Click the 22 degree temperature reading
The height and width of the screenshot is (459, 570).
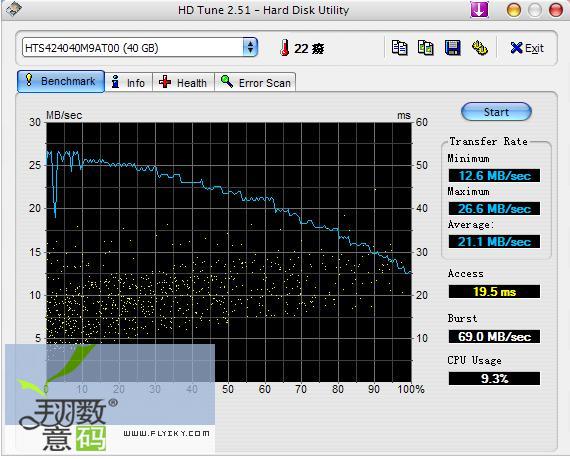coord(309,48)
